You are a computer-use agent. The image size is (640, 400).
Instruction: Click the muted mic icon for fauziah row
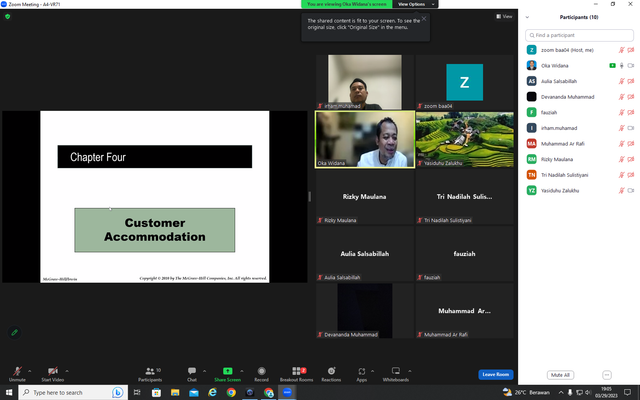pos(621,112)
